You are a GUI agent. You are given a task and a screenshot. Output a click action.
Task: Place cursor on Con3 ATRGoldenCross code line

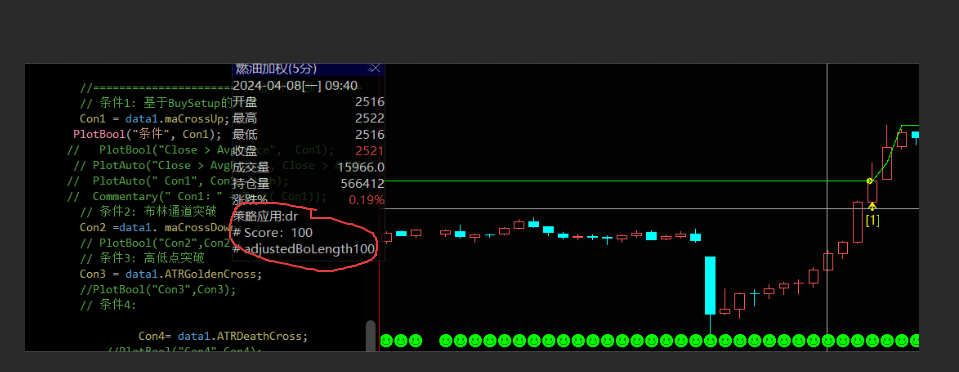coord(171,274)
